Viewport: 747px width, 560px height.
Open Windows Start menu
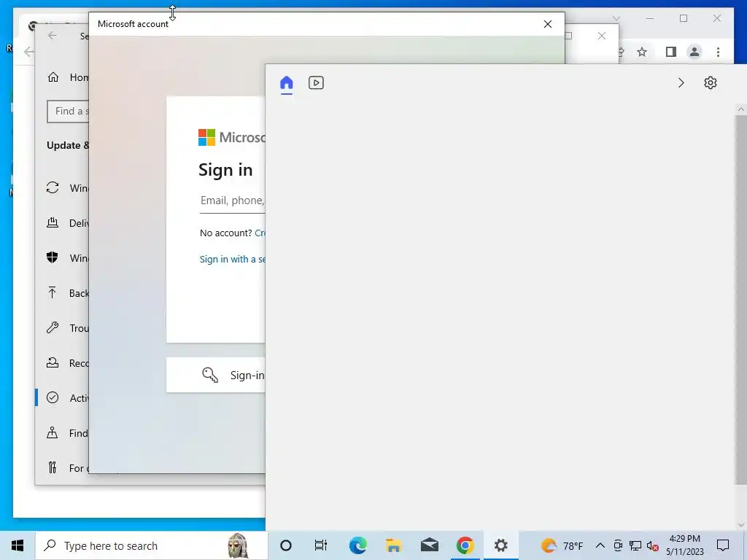(18, 545)
